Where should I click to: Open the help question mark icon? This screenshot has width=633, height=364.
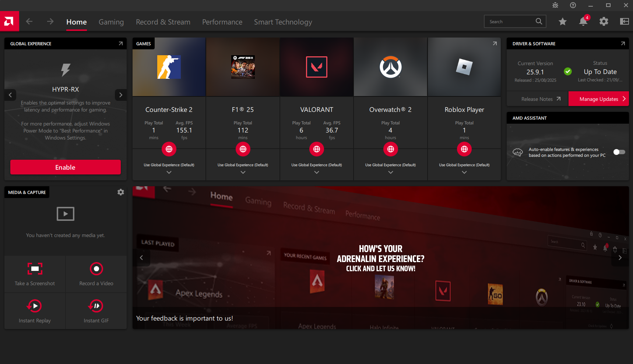pos(573,5)
